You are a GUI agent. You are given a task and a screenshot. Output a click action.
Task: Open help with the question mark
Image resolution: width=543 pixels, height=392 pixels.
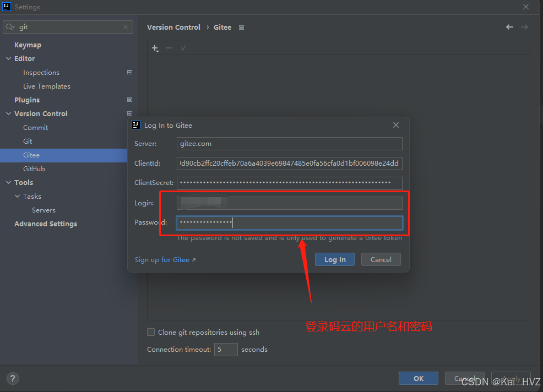[x=13, y=378]
